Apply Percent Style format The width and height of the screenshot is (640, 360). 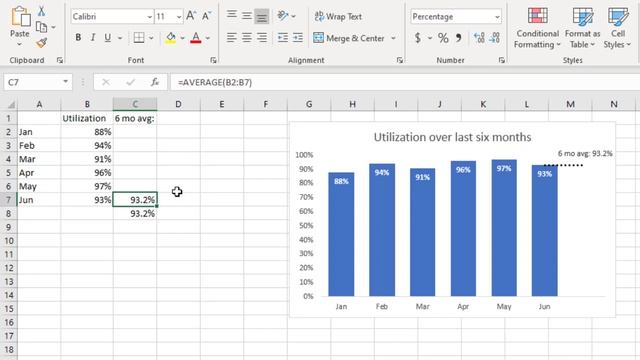click(443, 38)
